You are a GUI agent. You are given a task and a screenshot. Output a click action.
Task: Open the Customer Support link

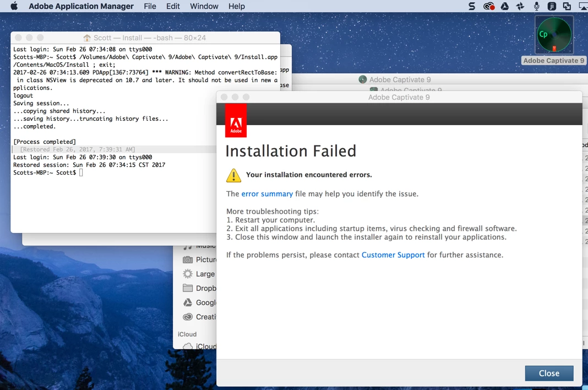[393, 255]
